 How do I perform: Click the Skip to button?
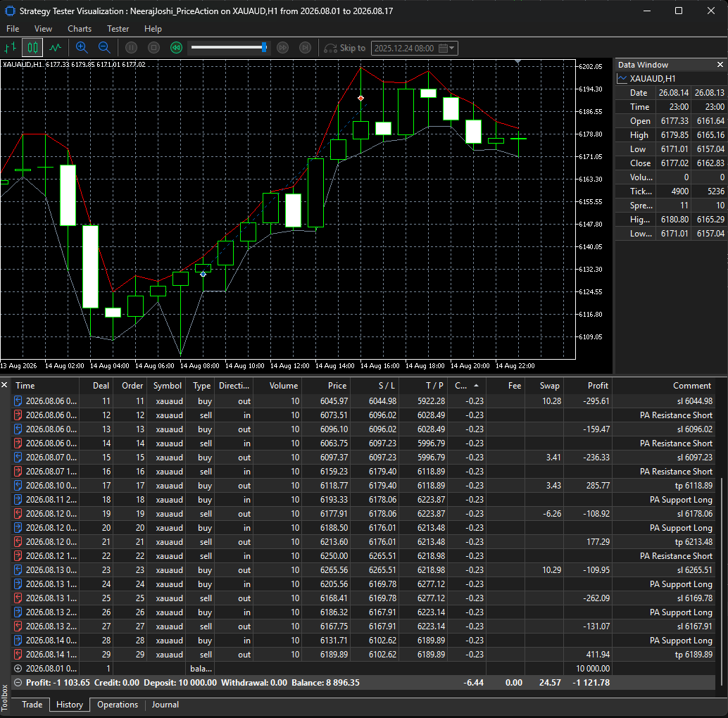[x=344, y=48]
